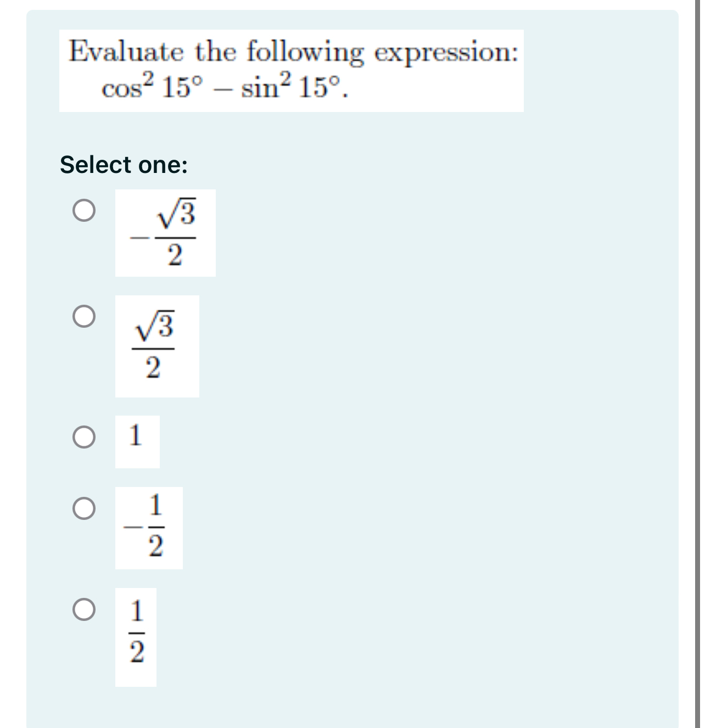Select the √3/2 answer option

point(85,316)
